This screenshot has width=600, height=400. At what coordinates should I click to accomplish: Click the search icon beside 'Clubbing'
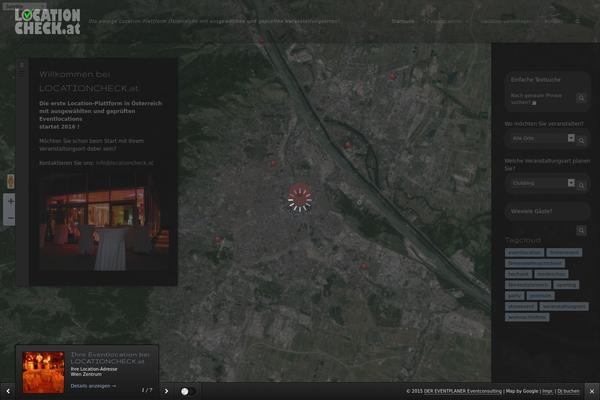tap(581, 185)
